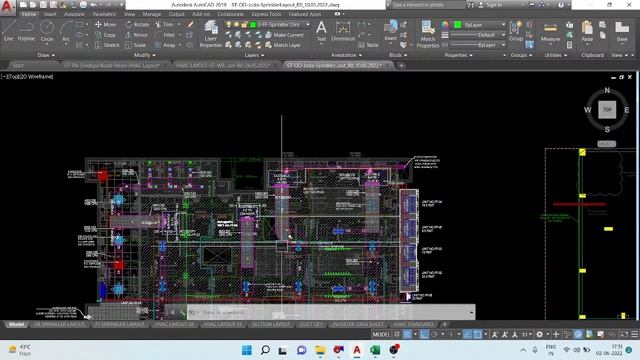This screenshot has width=640, height=360.
Task: Open the Express Tools ribbon tab
Action: pos(266,14)
